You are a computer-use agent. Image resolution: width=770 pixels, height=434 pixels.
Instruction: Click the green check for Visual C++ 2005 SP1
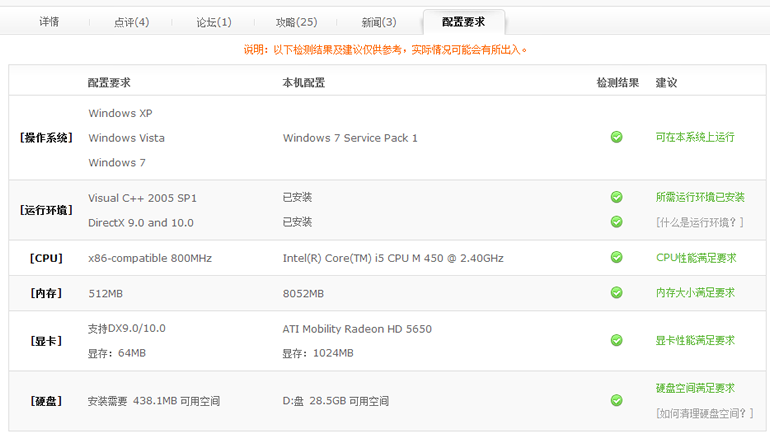pos(617,197)
